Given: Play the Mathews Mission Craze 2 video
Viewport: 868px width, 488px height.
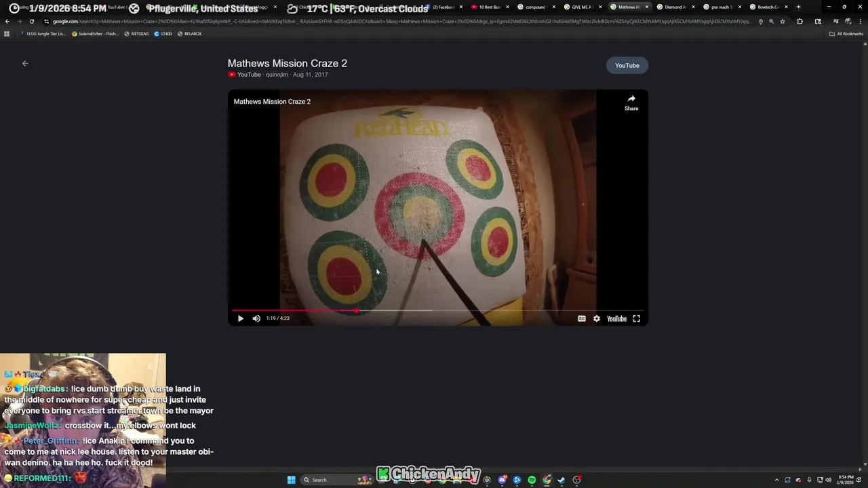Looking at the screenshot, I should 240,319.
